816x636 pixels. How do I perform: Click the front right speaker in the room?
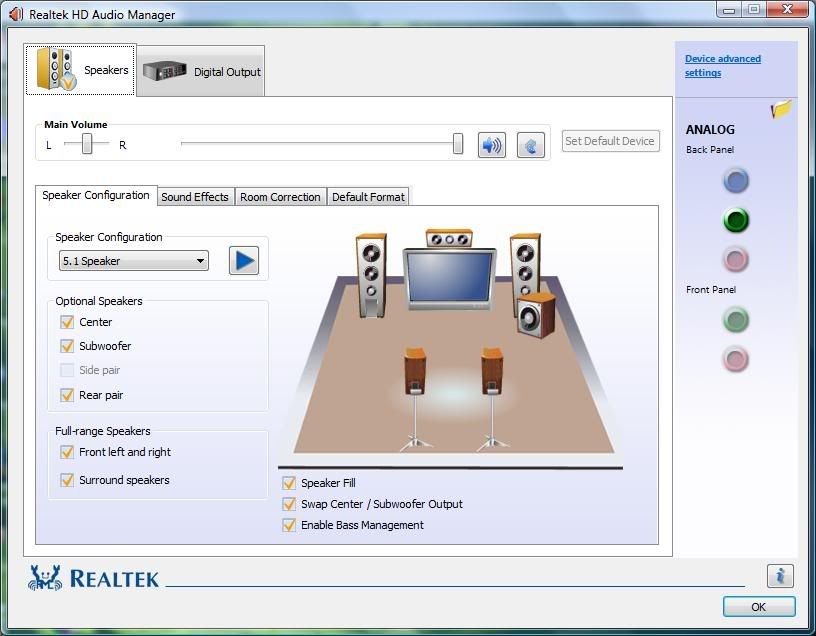[x=525, y=265]
